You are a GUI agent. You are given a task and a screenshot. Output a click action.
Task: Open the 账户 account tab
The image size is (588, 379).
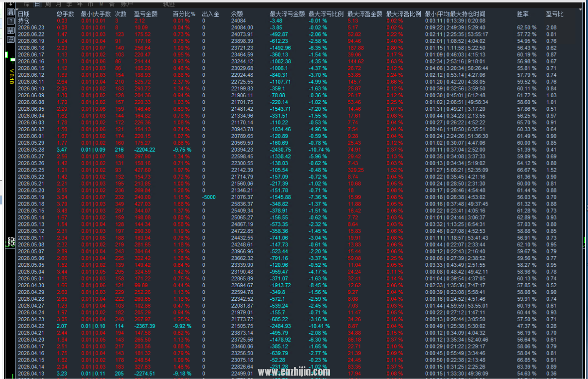click(126, 3)
